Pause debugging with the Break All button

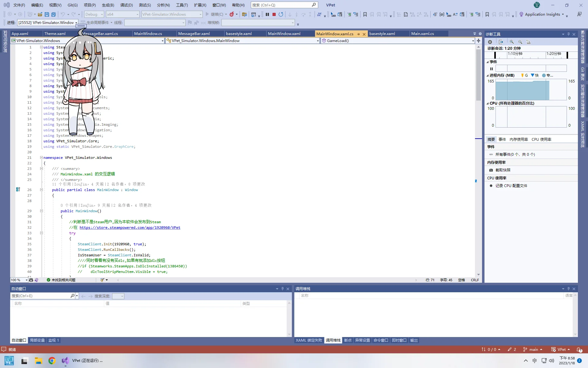tap(267, 14)
